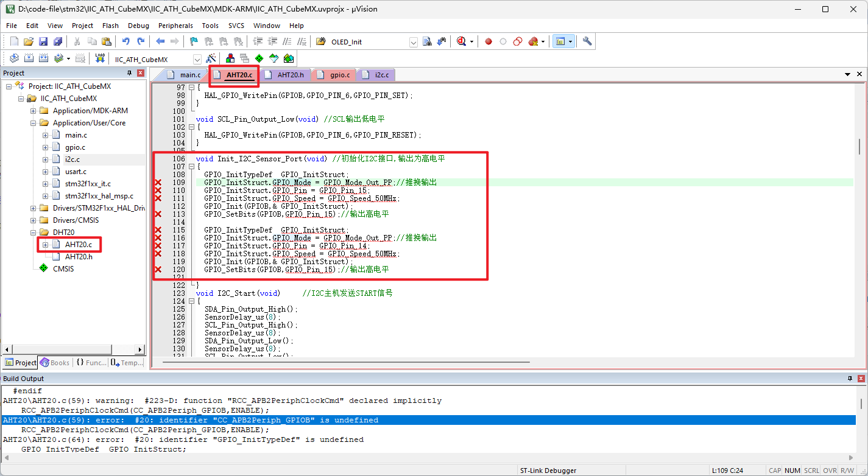This screenshot has height=476, width=868.
Task: Undo the last edit
Action: click(125, 41)
